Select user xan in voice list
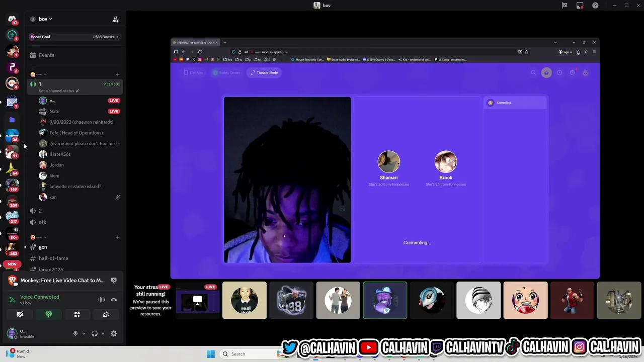Image resolution: width=644 pixels, height=362 pixels. [53, 197]
